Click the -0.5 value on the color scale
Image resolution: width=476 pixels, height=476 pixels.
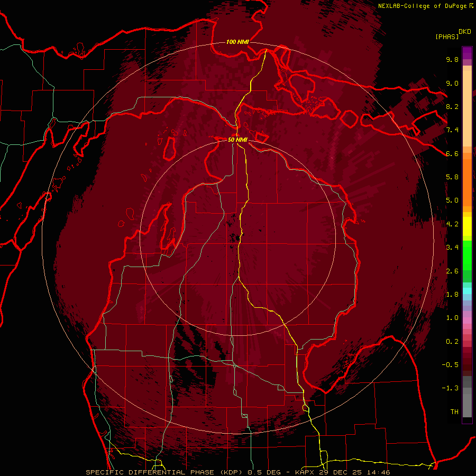450,365
